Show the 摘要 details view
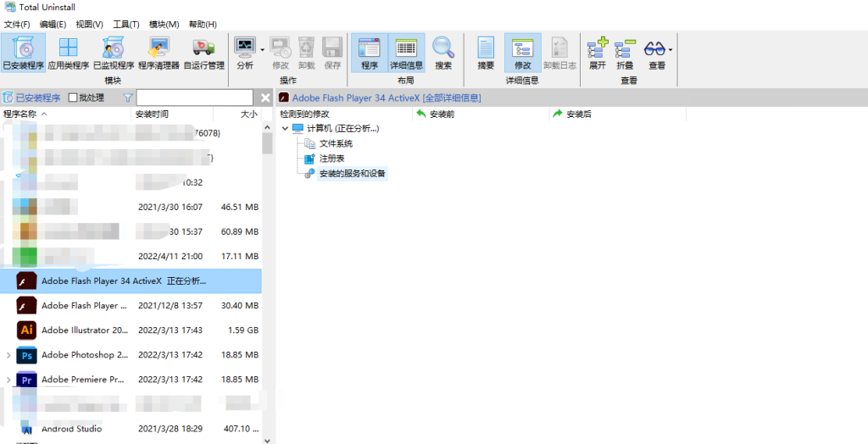This screenshot has width=868, height=444. point(486,53)
